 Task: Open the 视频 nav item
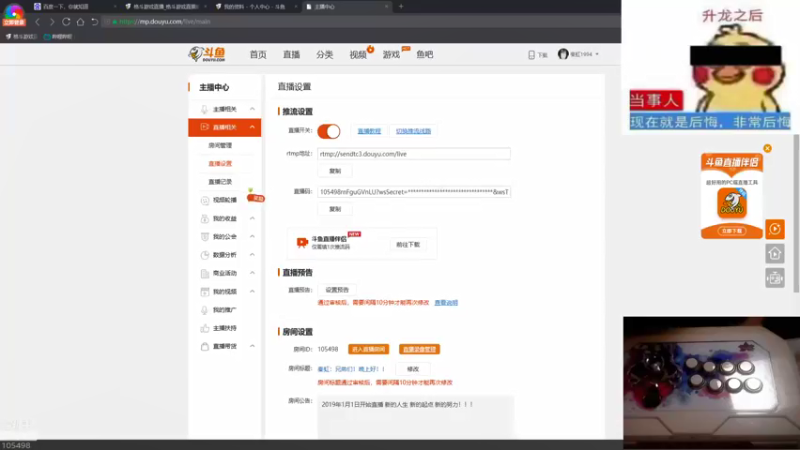click(358, 55)
